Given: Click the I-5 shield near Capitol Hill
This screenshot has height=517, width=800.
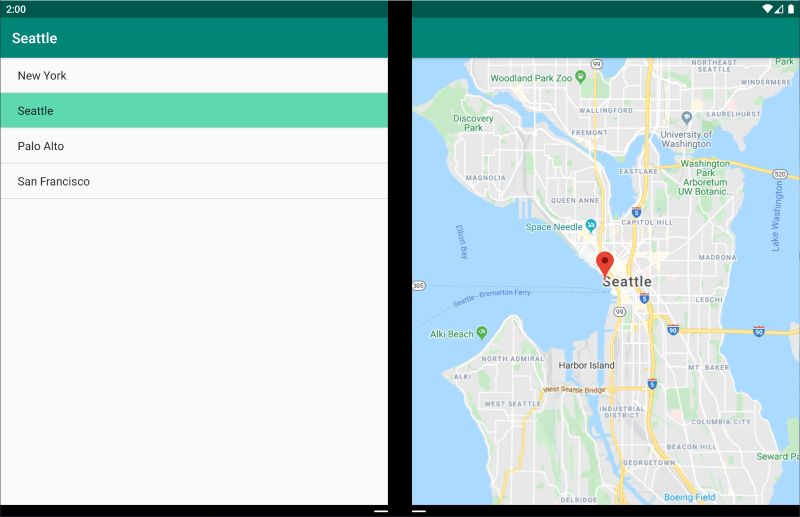Looking at the screenshot, I should tap(636, 212).
